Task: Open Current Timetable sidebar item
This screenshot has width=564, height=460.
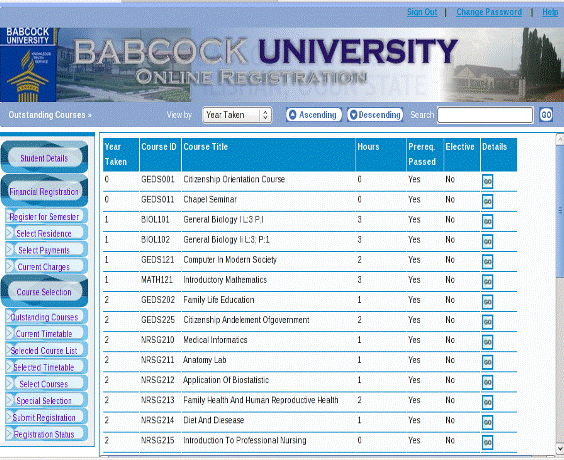Action: click(x=46, y=333)
